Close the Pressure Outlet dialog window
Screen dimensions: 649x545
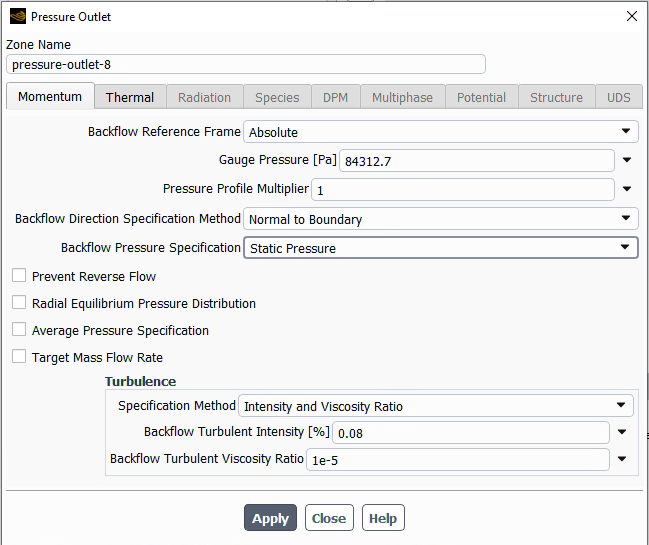[631, 17]
